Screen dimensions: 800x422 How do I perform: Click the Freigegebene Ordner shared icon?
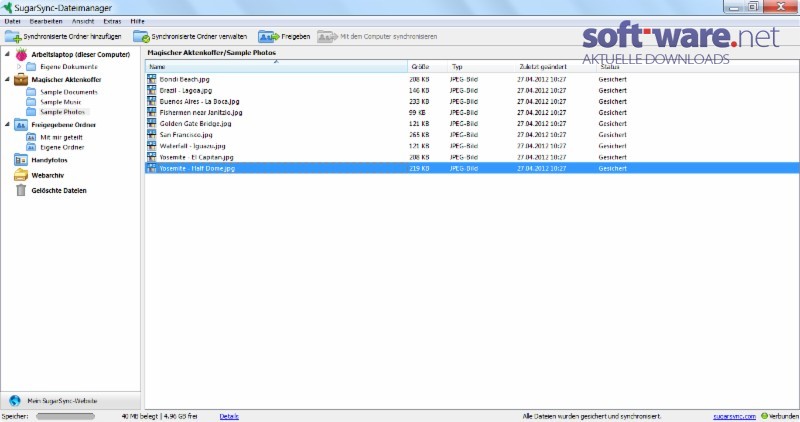point(21,125)
